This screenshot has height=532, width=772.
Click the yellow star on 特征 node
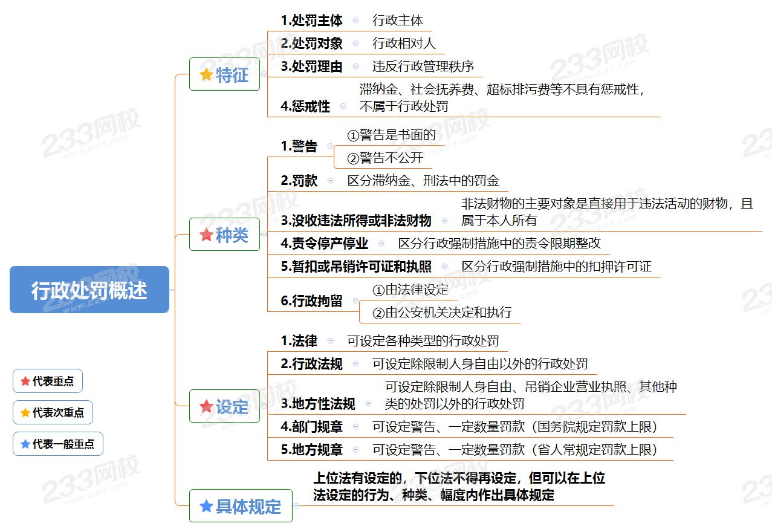pyautogui.click(x=207, y=74)
